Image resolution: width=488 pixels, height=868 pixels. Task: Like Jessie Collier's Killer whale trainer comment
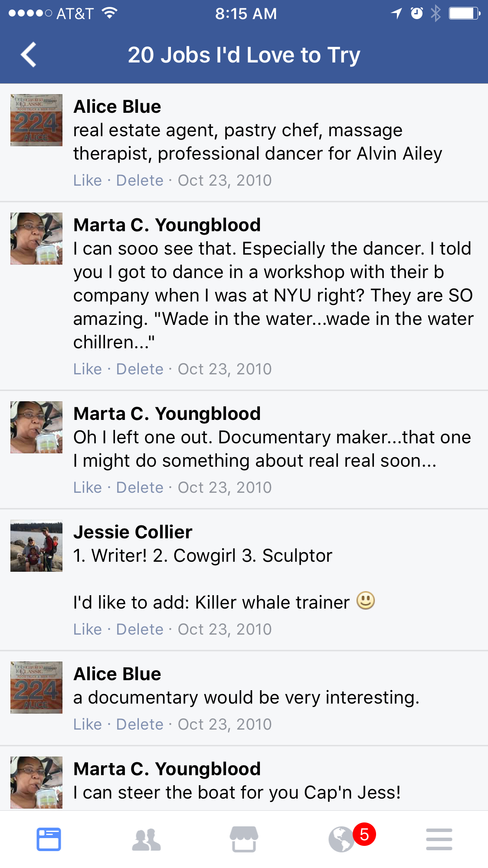click(88, 629)
